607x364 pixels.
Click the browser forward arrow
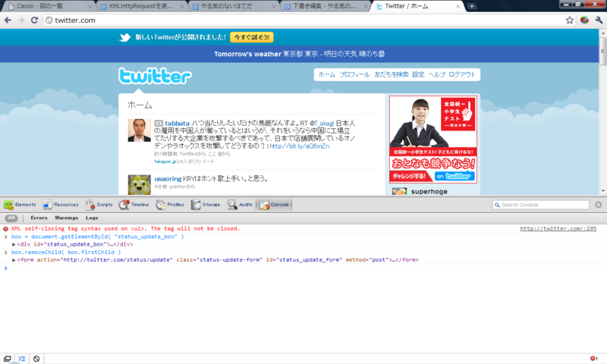click(x=21, y=20)
